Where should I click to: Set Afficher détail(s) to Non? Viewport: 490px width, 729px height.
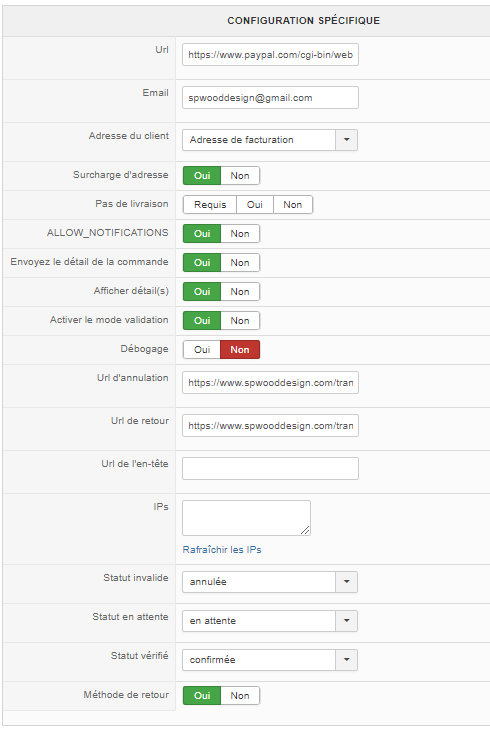240,292
